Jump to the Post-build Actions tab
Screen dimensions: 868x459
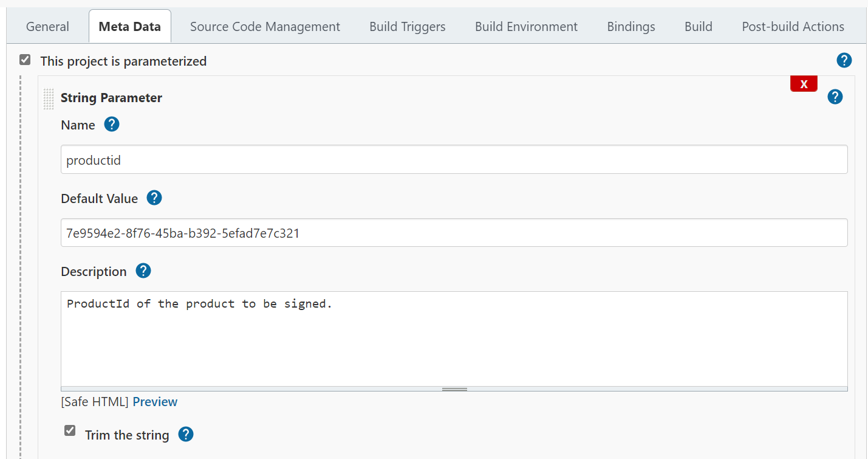point(793,27)
